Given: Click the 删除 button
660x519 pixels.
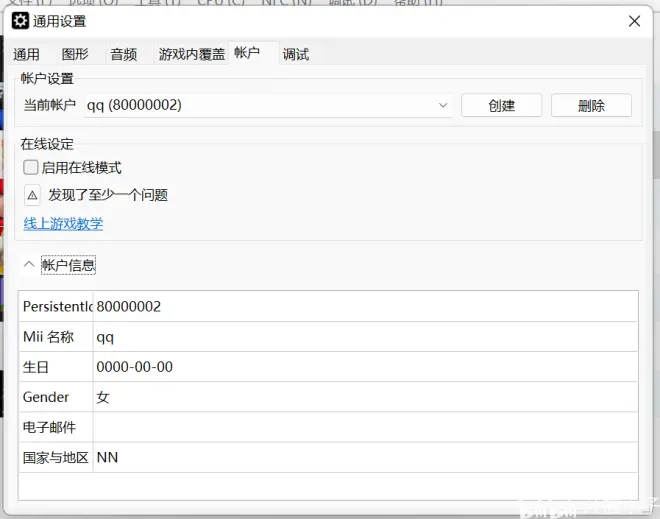Looking at the screenshot, I should (x=591, y=105).
